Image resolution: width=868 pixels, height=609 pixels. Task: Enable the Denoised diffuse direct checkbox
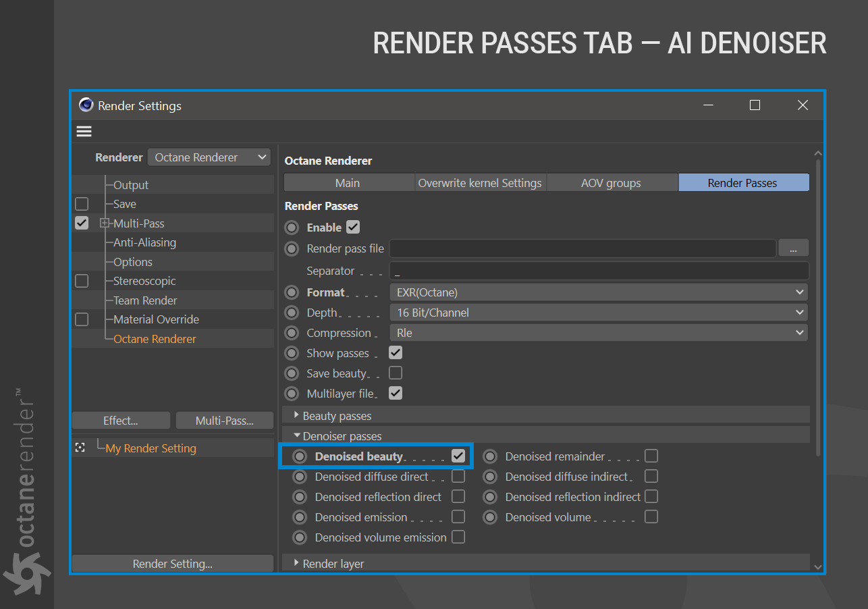[458, 476]
